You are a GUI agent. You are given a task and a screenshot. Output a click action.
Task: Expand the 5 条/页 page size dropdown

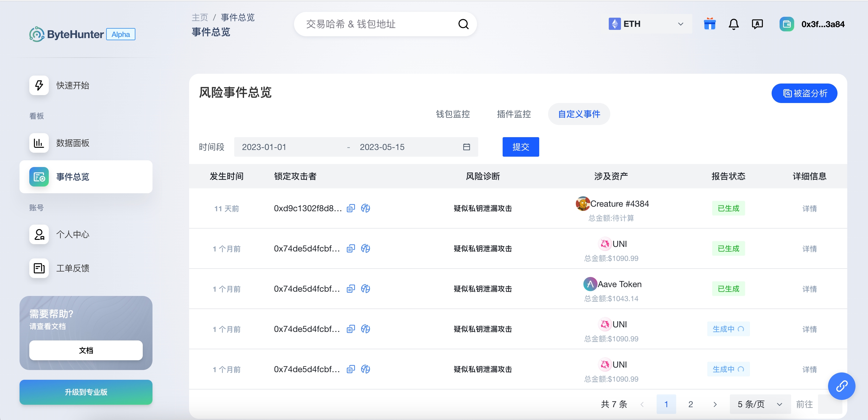click(760, 404)
